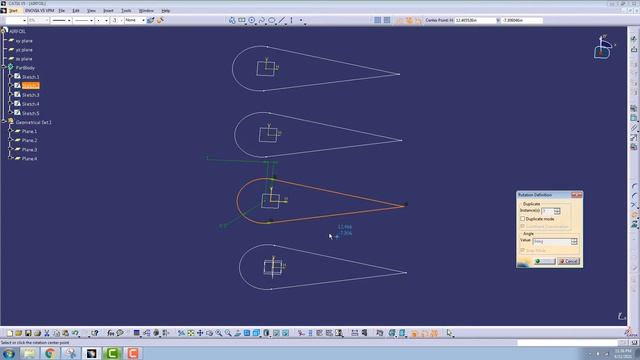
Task: Click the What's This help pointer icon
Action: click(x=95, y=333)
